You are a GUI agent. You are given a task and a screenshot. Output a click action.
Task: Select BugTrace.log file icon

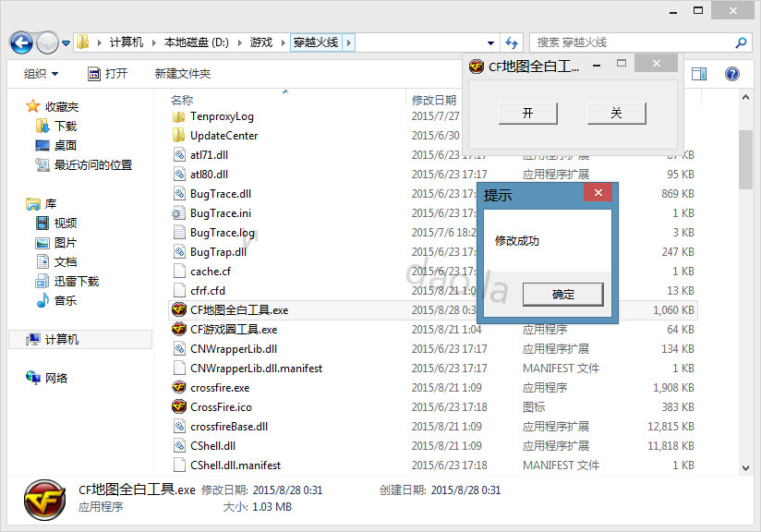[179, 233]
